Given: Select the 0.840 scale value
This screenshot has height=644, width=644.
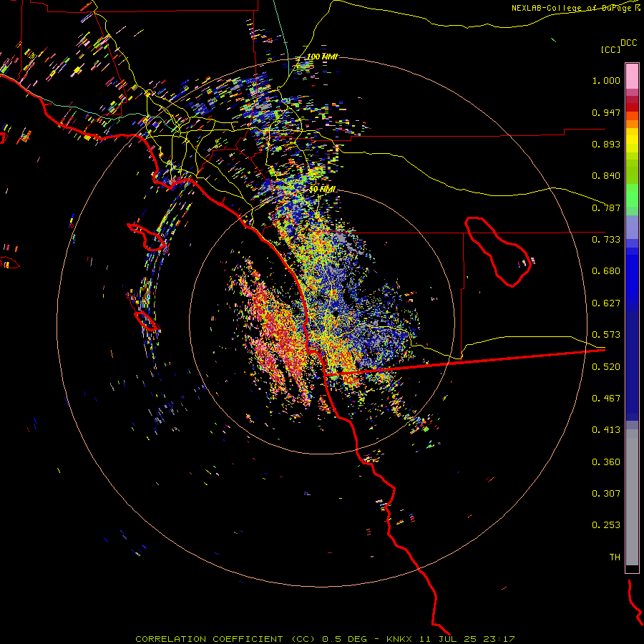Looking at the screenshot, I should tap(606, 176).
